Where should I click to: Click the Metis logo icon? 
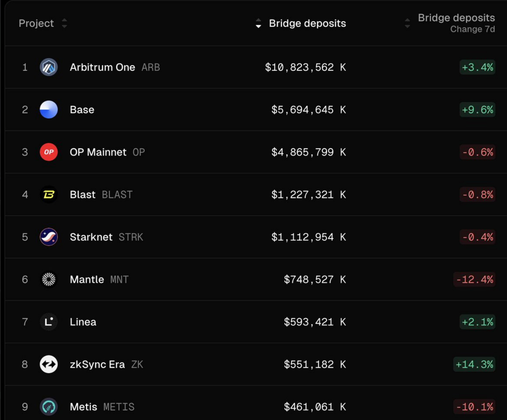[x=48, y=407]
